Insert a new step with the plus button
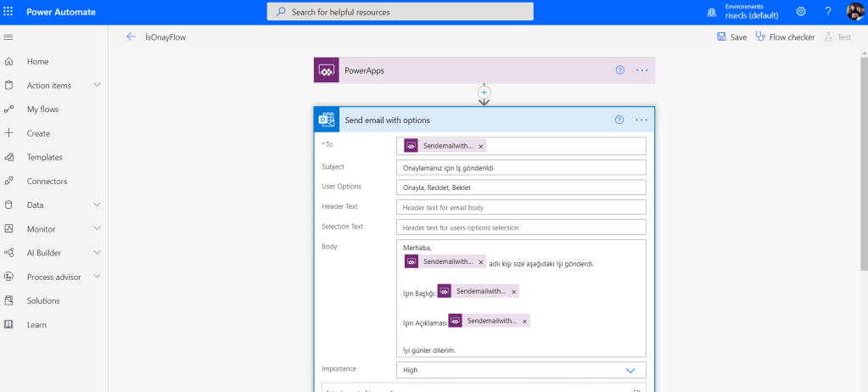The image size is (868, 392). [484, 92]
